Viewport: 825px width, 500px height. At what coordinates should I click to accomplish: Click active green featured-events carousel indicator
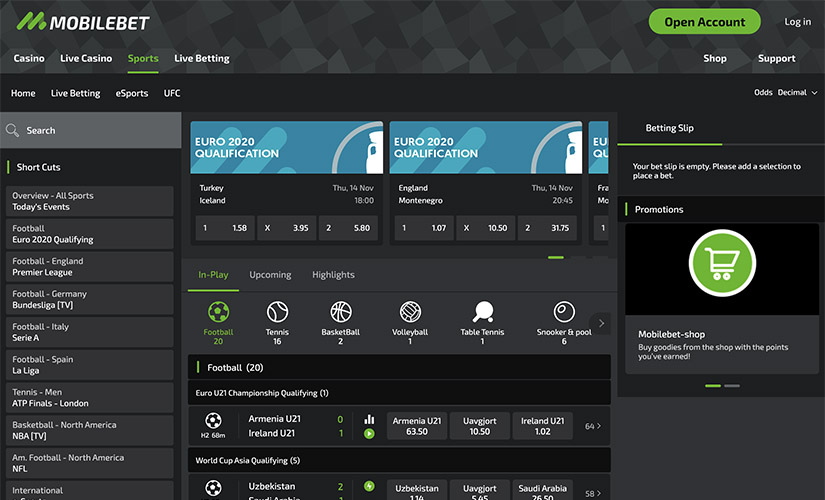556,257
